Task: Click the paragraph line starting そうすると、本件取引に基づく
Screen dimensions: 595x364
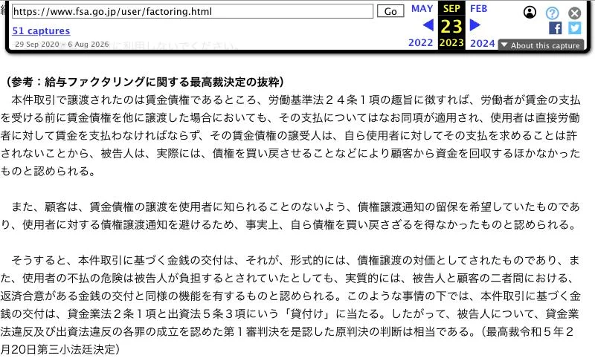Action: click(295, 260)
